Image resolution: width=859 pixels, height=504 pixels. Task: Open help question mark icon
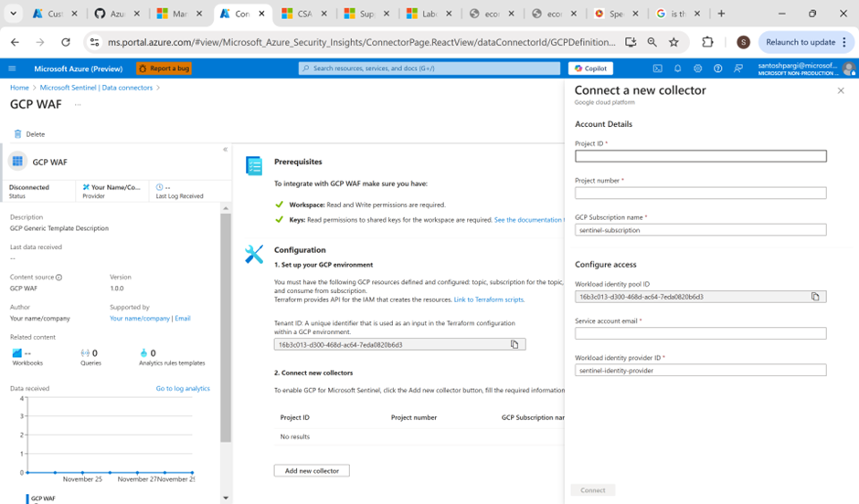(717, 68)
